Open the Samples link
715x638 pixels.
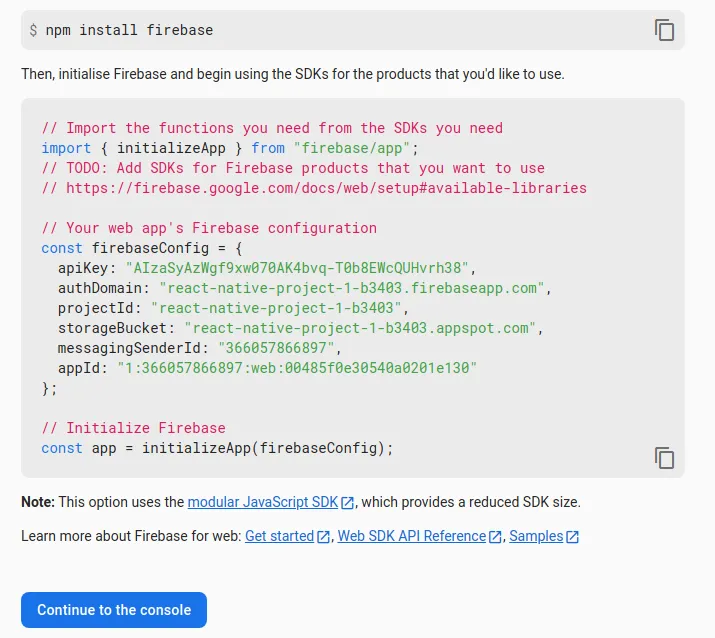pos(536,536)
